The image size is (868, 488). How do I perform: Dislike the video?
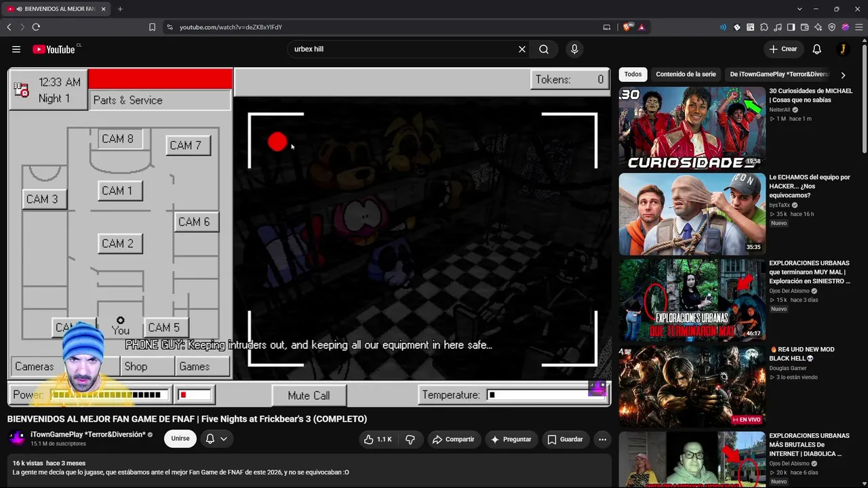pos(410,439)
